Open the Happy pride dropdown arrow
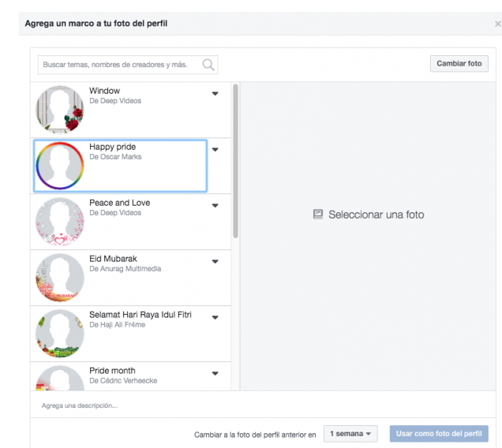Screen dimensions: 502x448 pyautogui.click(x=215, y=150)
